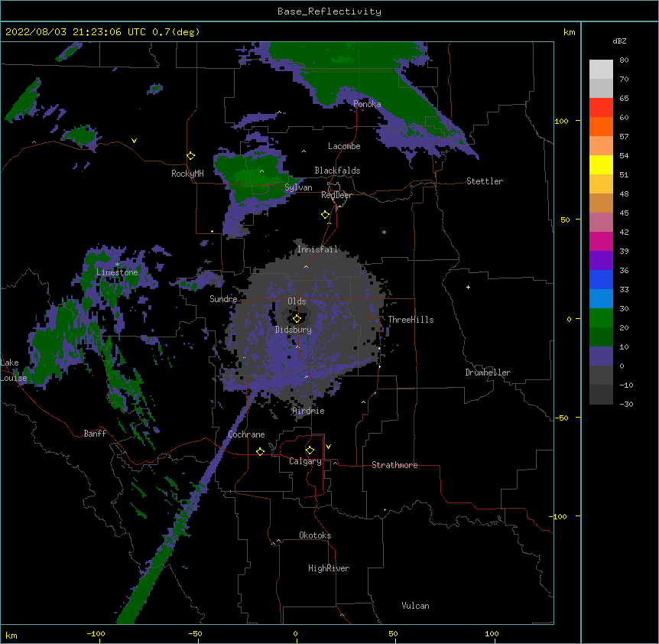Click the yellow diamond marker below Cochrane
The image size is (659, 644).
[260, 451]
